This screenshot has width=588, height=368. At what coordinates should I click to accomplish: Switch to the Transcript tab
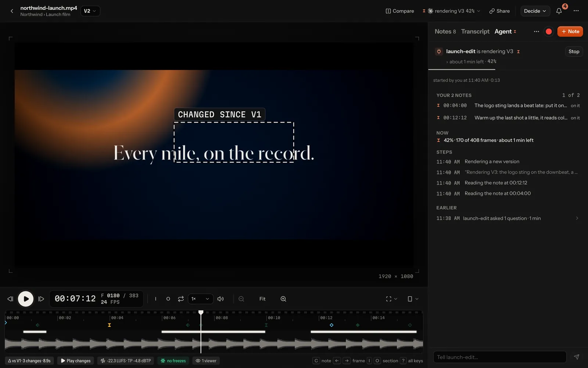click(475, 32)
